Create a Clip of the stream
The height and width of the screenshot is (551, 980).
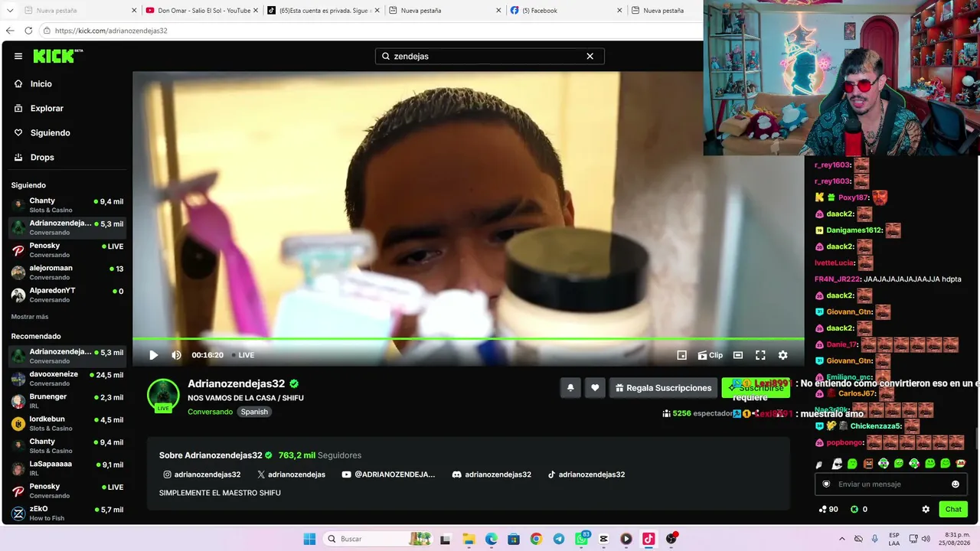tap(710, 355)
